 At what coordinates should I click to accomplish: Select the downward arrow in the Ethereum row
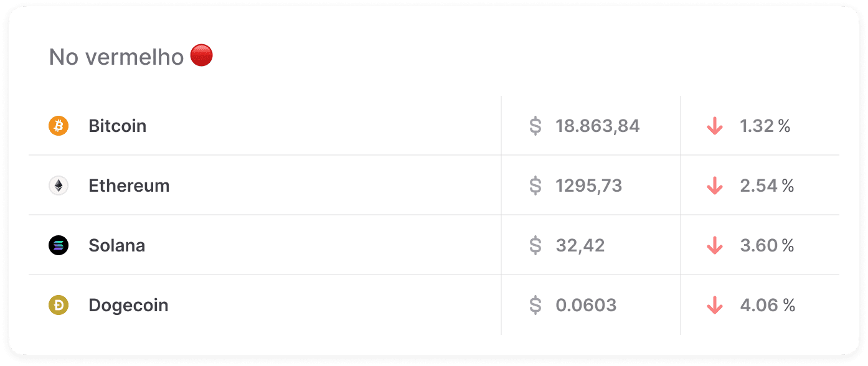(x=715, y=185)
